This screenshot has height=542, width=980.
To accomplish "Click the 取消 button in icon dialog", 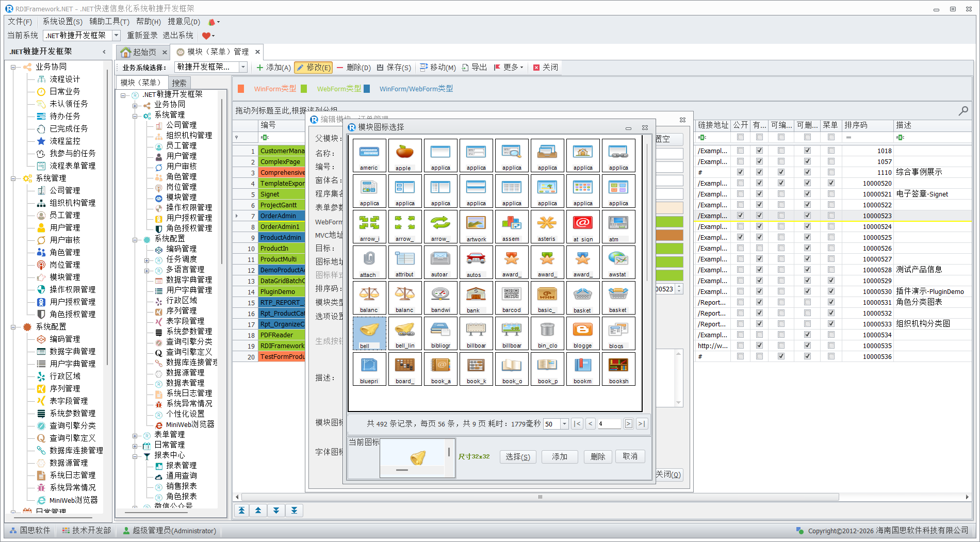I will pos(630,457).
